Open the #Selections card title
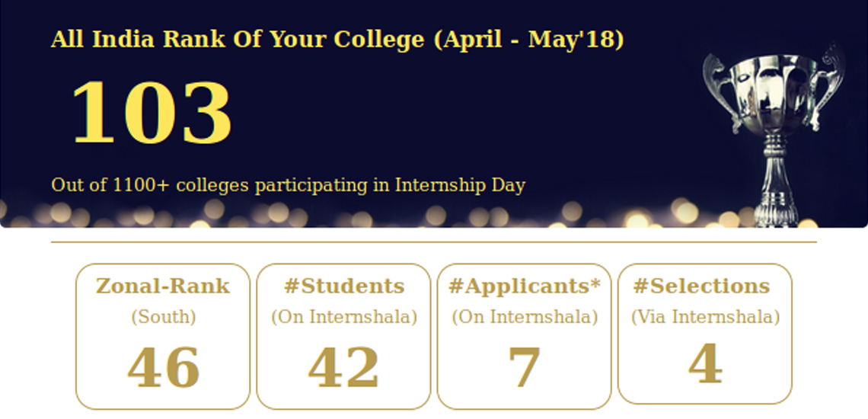The height and width of the screenshot is (419, 868). coord(701,286)
